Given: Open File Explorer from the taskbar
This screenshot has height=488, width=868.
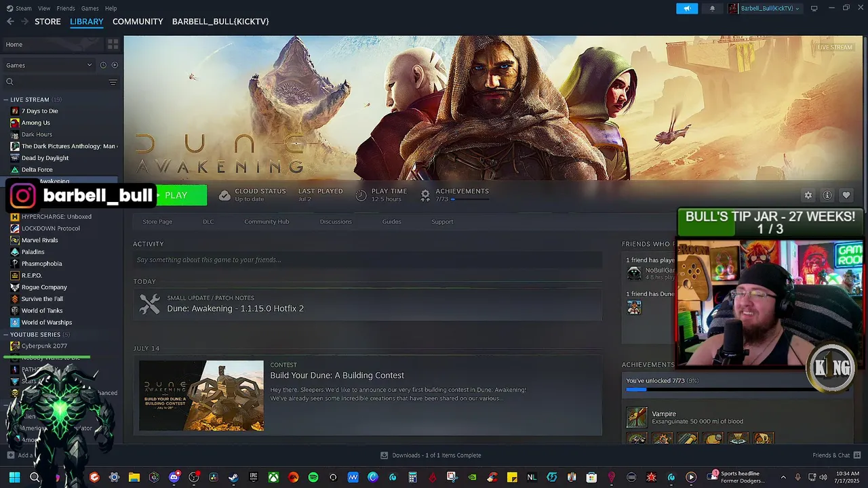Looking at the screenshot, I should click(x=134, y=477).
